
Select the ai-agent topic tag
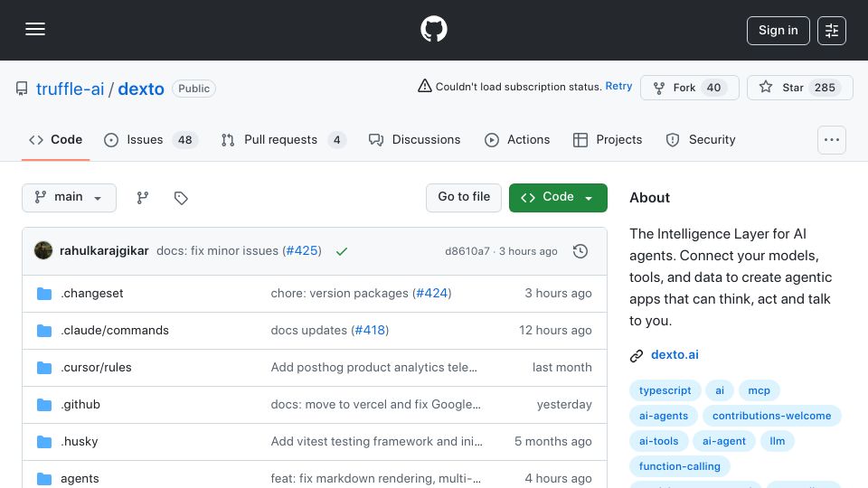[x=724, y=442]
